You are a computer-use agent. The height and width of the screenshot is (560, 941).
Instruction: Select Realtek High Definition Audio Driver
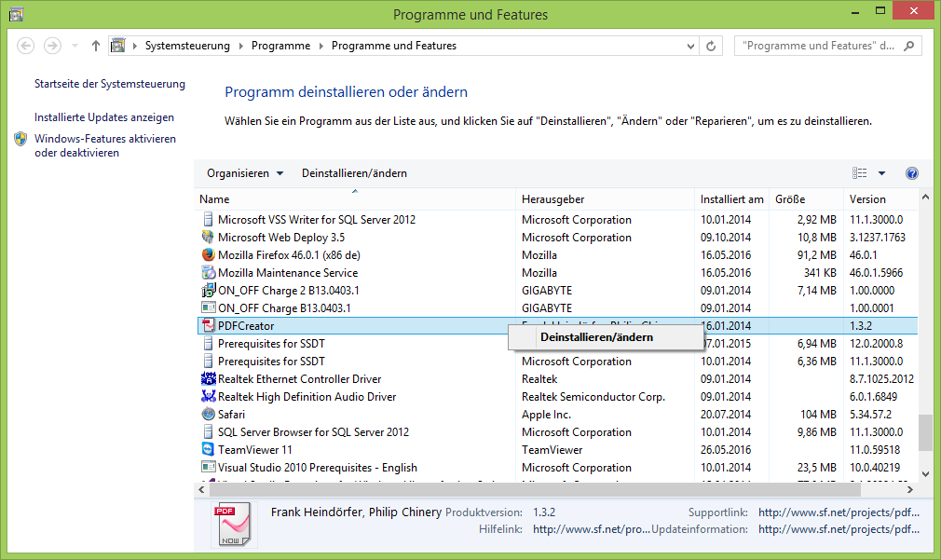coord(557,397)
